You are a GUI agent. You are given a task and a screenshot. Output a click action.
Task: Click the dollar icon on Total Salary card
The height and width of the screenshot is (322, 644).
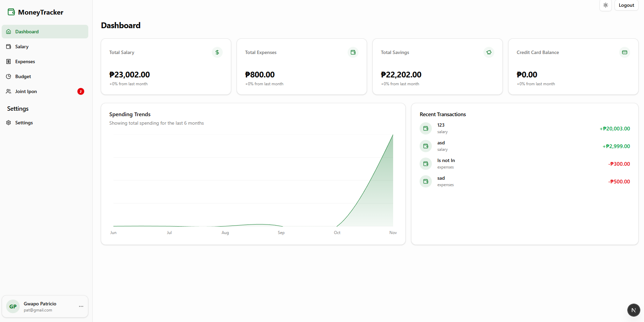pyautogui.click(x=217, y=52)
